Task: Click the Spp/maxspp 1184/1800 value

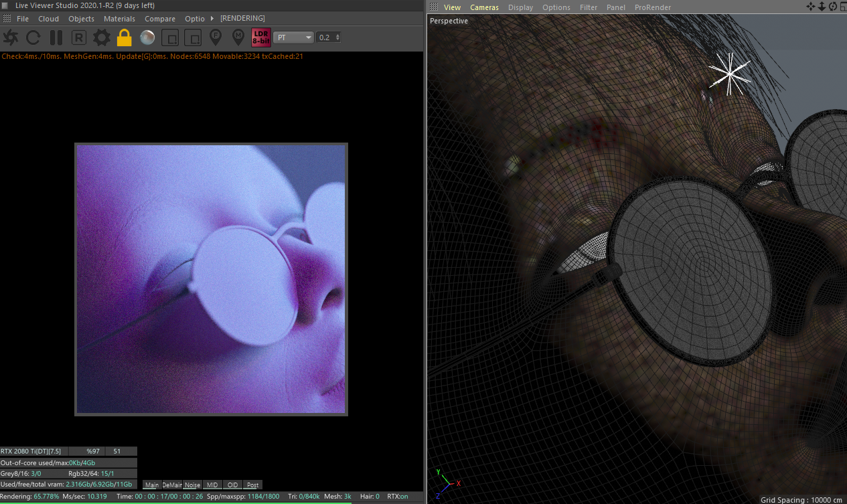Action: (x=242, y=496)
